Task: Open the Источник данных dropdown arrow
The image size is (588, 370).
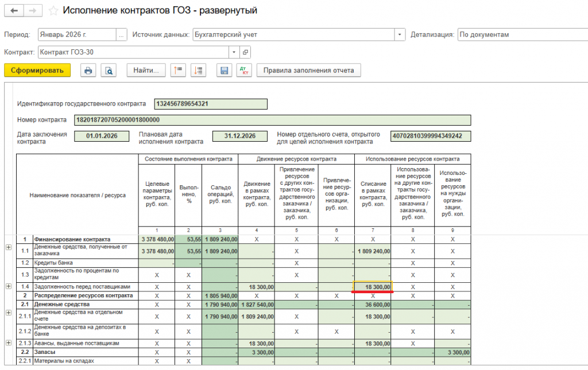Action: [400, 34]
